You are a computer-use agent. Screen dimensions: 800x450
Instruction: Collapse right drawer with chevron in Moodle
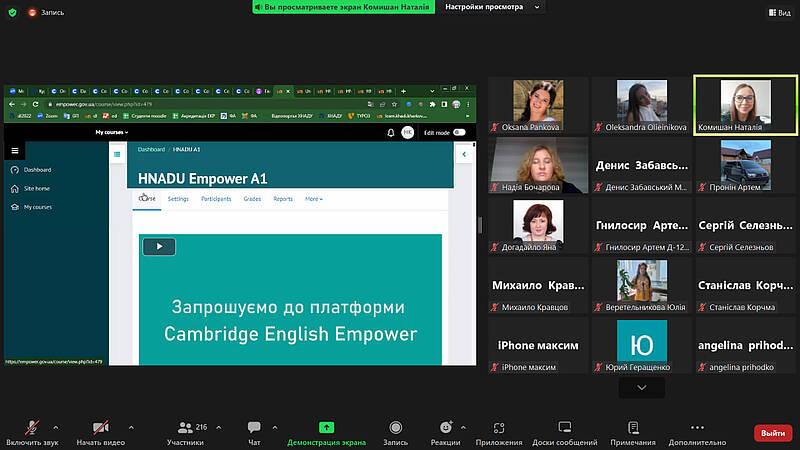464,154
